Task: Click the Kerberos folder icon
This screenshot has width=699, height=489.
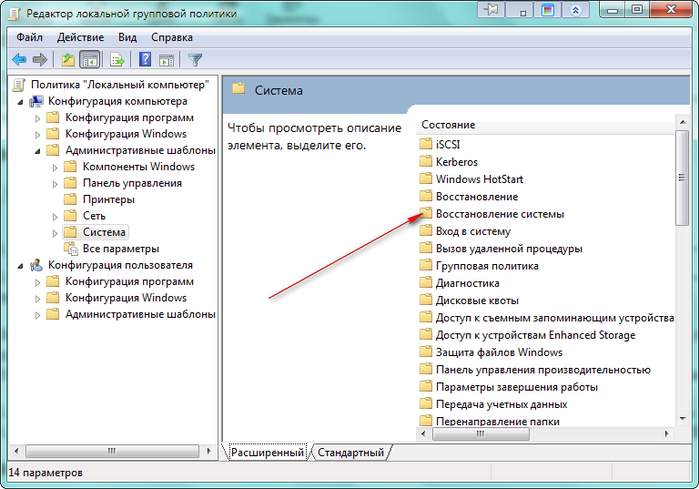Action: coord(426,161)
